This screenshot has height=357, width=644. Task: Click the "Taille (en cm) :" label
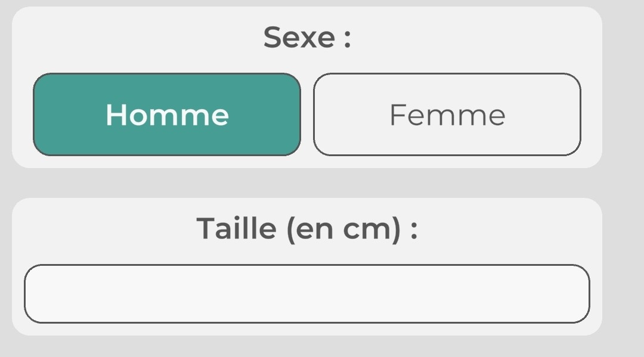pyautogui.click(x=306, y=228)
